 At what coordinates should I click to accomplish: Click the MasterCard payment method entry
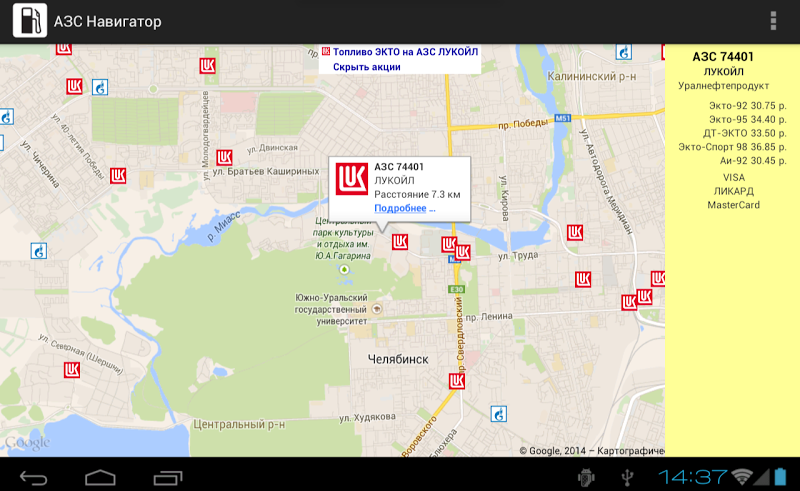(734, 205)
